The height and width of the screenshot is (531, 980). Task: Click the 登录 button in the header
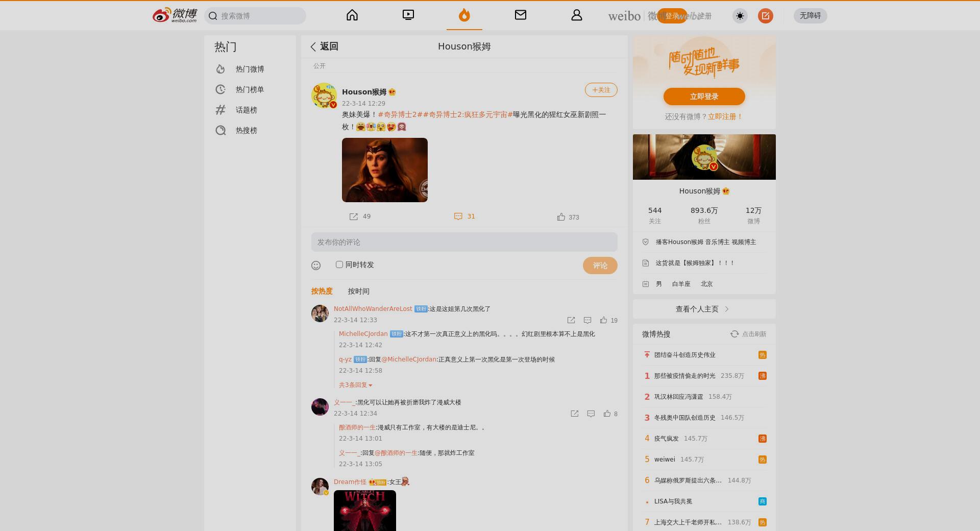[672, 16]
